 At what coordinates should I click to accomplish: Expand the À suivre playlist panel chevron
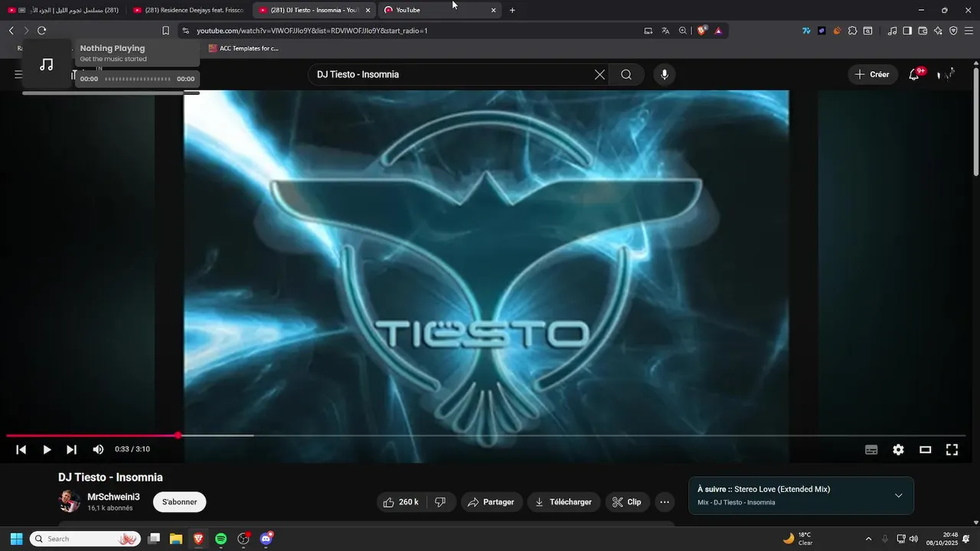pos(898,495)
